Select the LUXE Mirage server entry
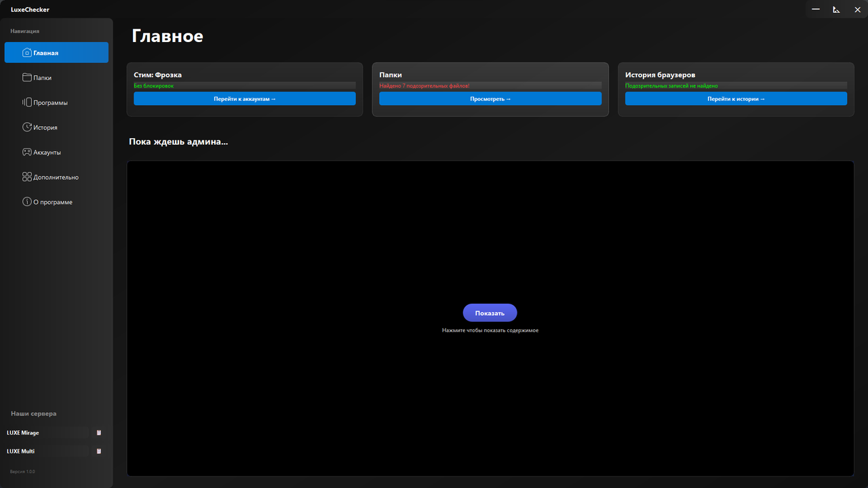868x488 pixels. point(23,432)
